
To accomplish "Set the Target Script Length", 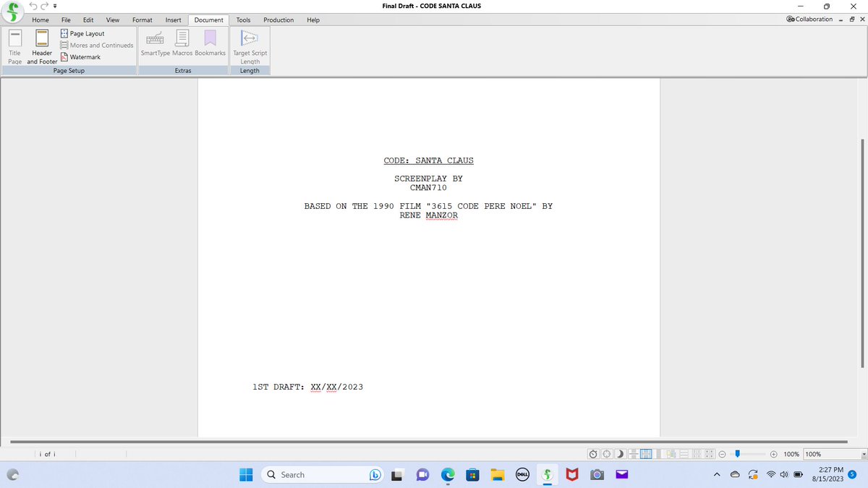I will (250, 47).
